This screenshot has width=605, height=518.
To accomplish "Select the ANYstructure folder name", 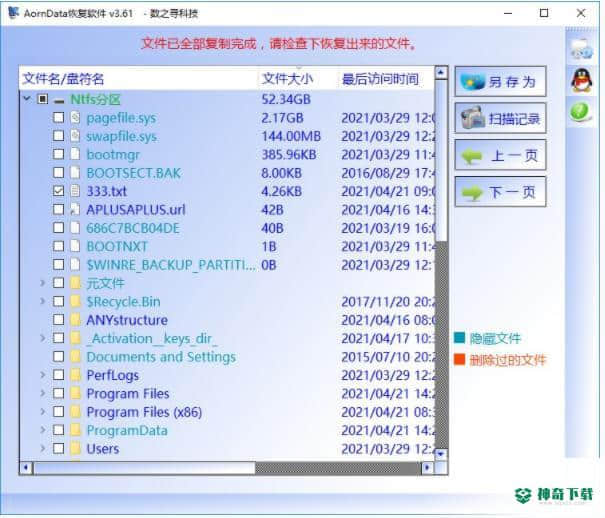I will click(x=127, y=320).
